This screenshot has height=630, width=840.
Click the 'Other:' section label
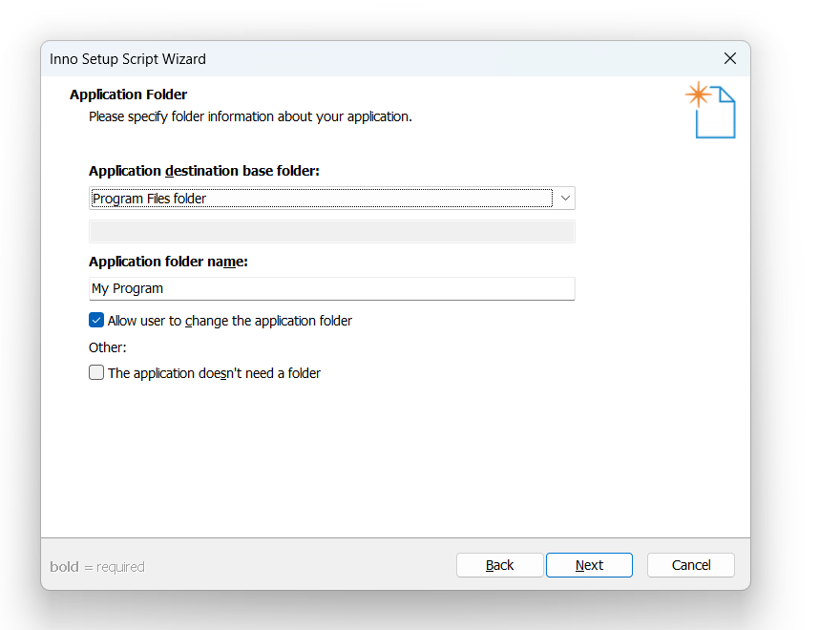point(108,347)
